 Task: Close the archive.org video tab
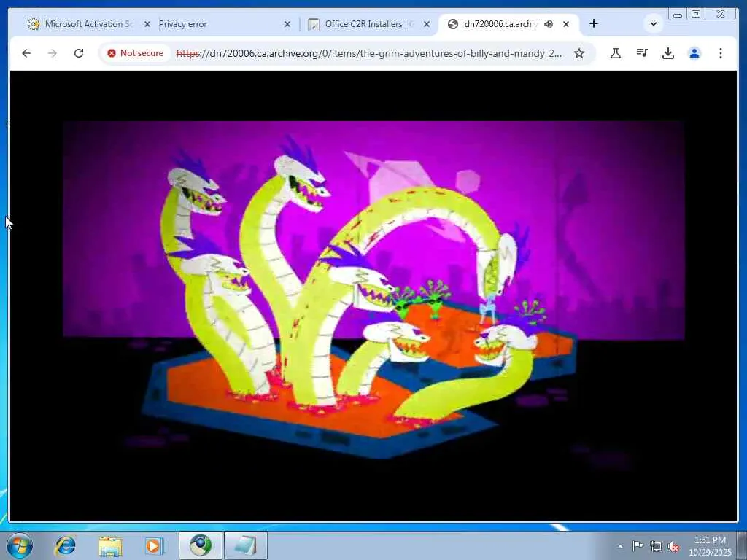point(566,24)
